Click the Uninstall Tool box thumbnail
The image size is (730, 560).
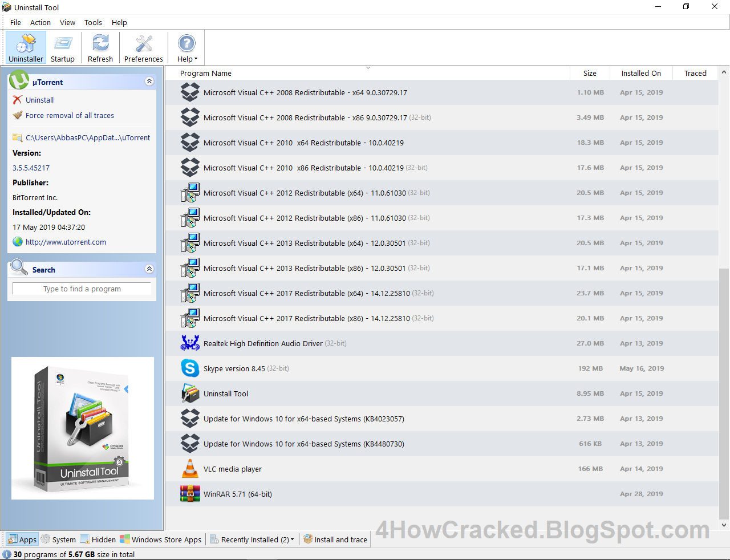tap(83, 428)
